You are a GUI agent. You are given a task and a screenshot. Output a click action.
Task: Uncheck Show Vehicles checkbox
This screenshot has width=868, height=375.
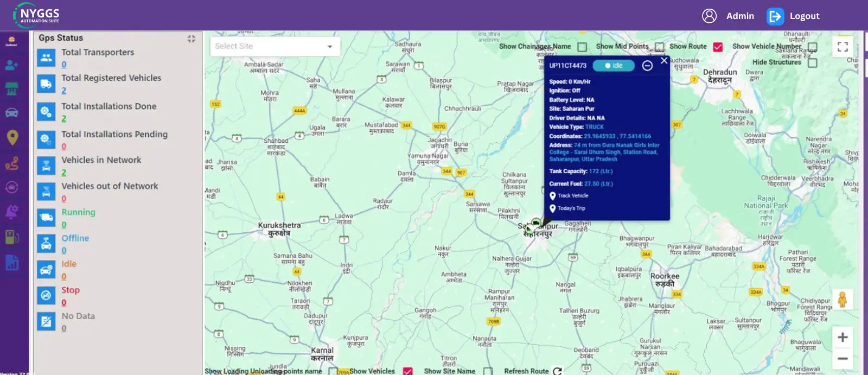(x=408, y=371)
